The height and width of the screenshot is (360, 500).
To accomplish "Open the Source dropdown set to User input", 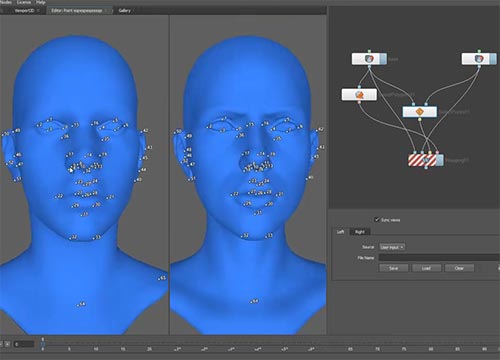I will coord(392,247).
